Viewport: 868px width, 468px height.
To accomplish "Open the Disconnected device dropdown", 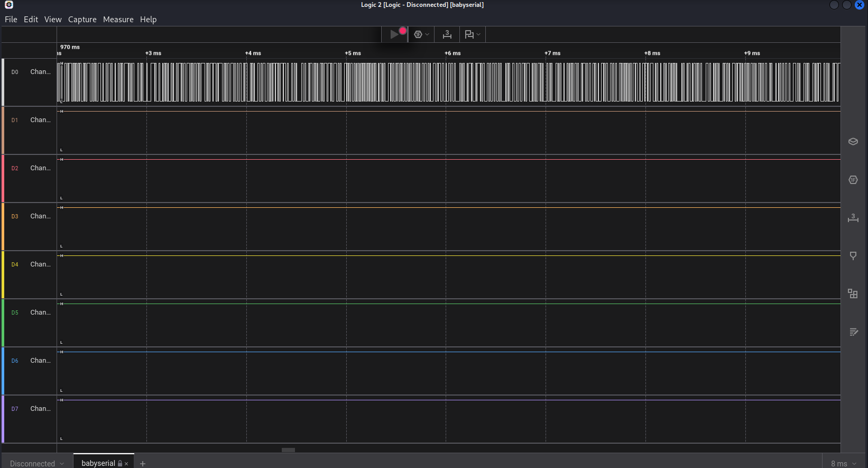I will pyautogui.click(x=37, y=463).
